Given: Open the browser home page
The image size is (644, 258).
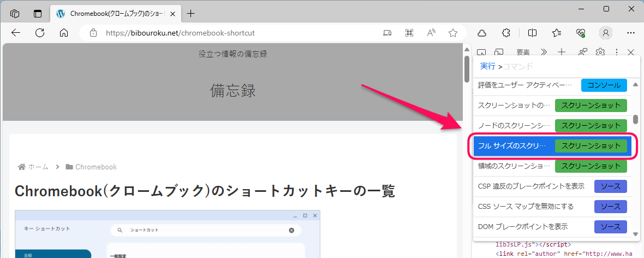Looking at the screenshot, I should coord(64,33).
